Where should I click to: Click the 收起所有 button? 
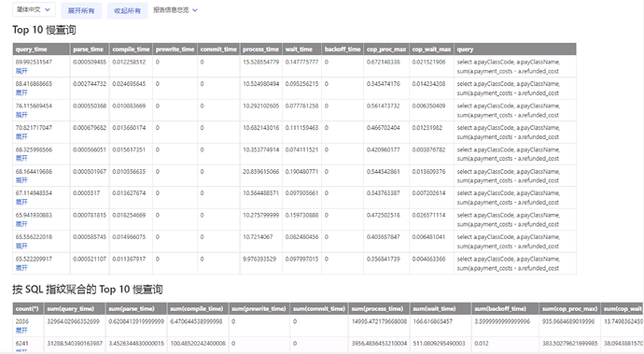127,10
